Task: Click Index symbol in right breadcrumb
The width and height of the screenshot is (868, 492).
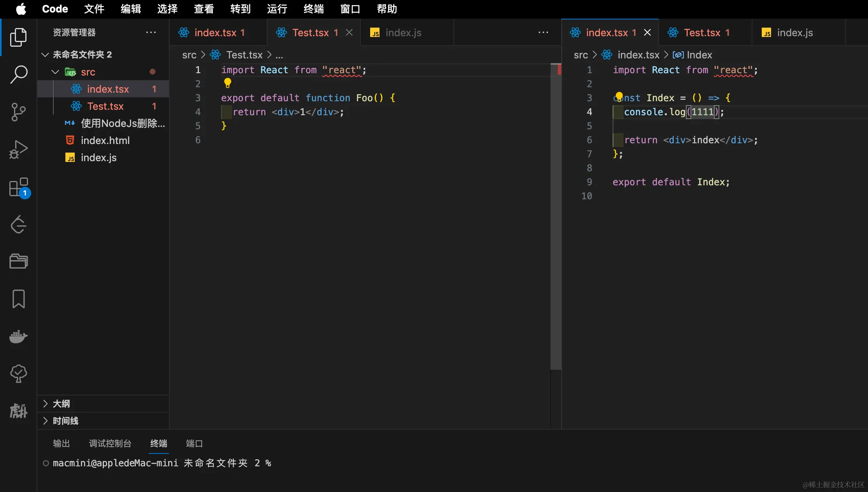Action: click(x=699, y=55)
